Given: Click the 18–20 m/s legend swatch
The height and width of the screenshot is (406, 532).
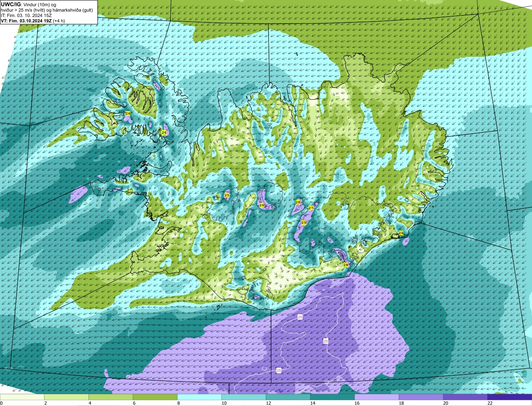Looking at the screenshot, I should 421,397.
